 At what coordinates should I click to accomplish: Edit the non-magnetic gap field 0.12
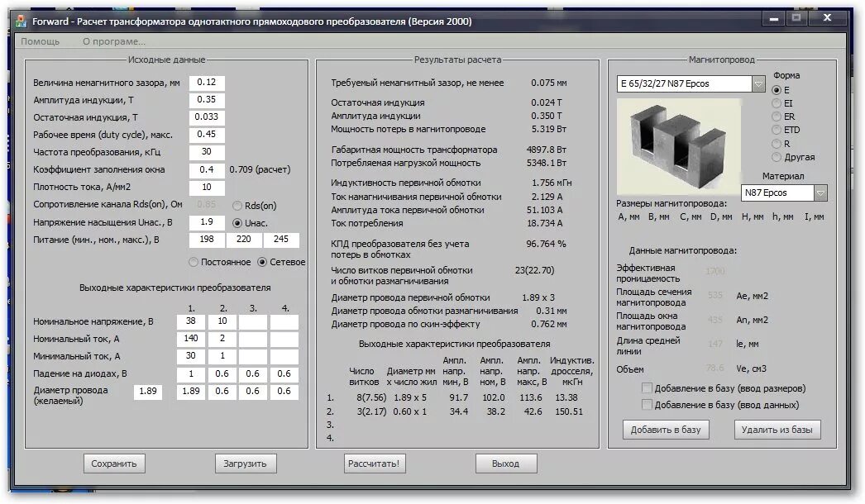pos(207,83)
